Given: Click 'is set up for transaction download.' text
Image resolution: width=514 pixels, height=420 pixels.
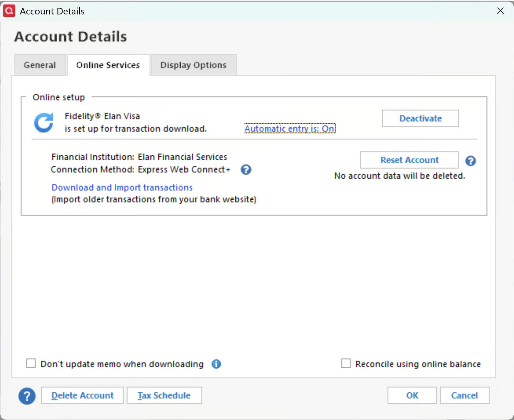Looking at the screenshot, I should 136,129.
